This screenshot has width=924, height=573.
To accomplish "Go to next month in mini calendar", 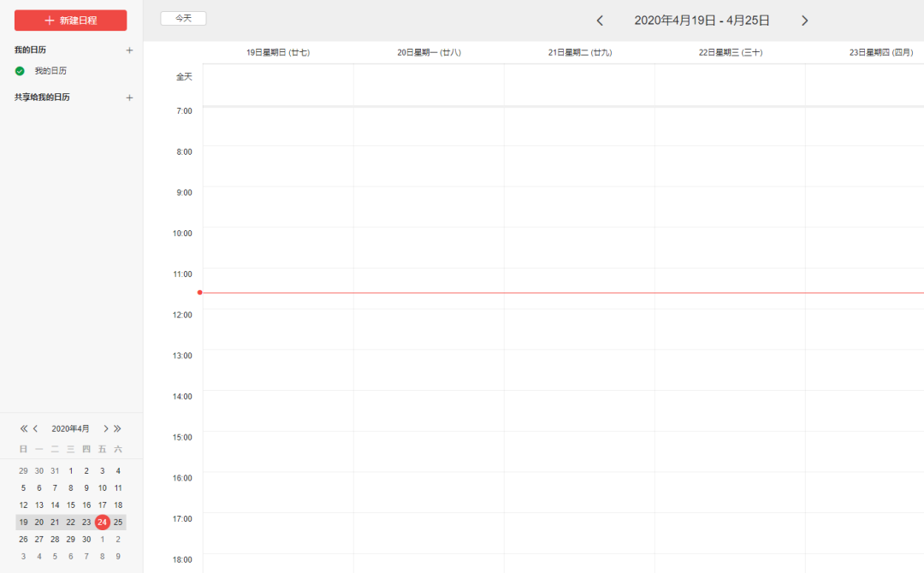I will pos(106,428).
